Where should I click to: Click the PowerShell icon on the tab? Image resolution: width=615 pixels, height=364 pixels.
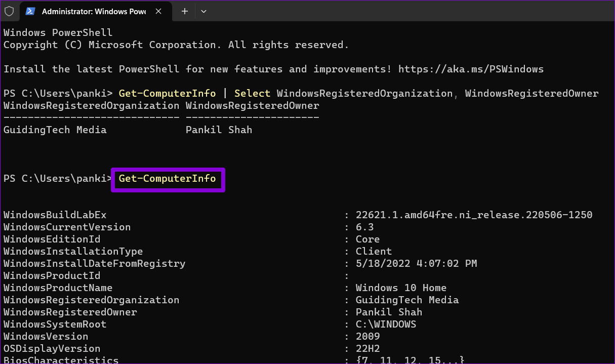[x=30, y=11]
